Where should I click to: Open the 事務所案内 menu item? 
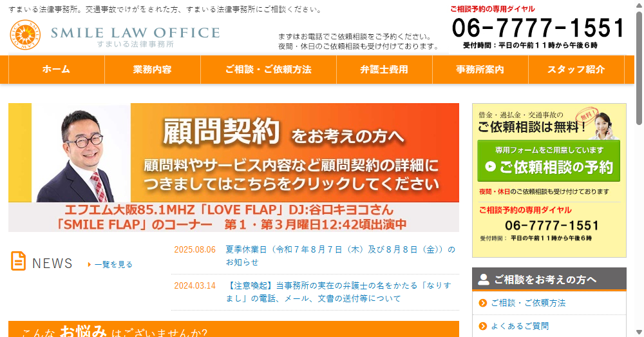[480, 70]
